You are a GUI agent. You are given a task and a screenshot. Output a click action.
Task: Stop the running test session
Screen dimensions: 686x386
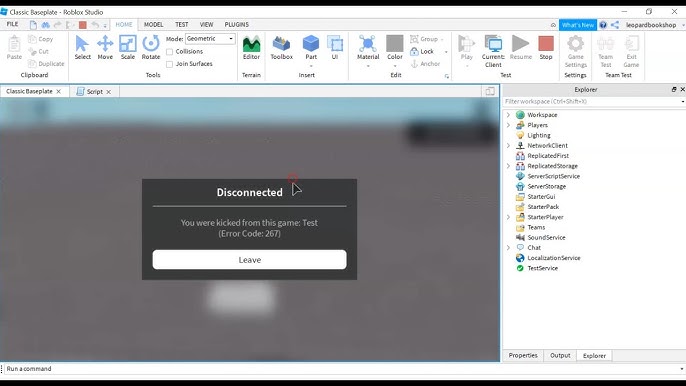pos(546,48)
